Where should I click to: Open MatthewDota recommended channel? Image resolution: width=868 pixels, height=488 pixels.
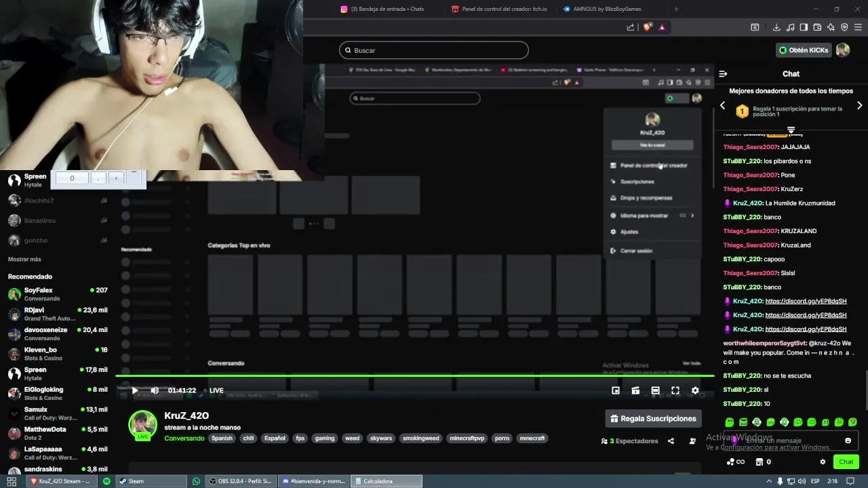point(58,433)
